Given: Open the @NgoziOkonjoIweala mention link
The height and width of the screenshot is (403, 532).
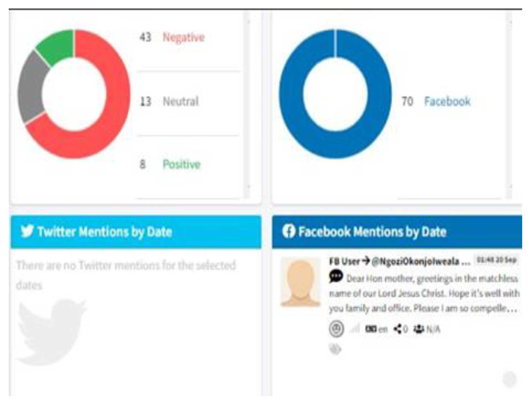Looking at the screenshot, I should [x=420, y=261].
